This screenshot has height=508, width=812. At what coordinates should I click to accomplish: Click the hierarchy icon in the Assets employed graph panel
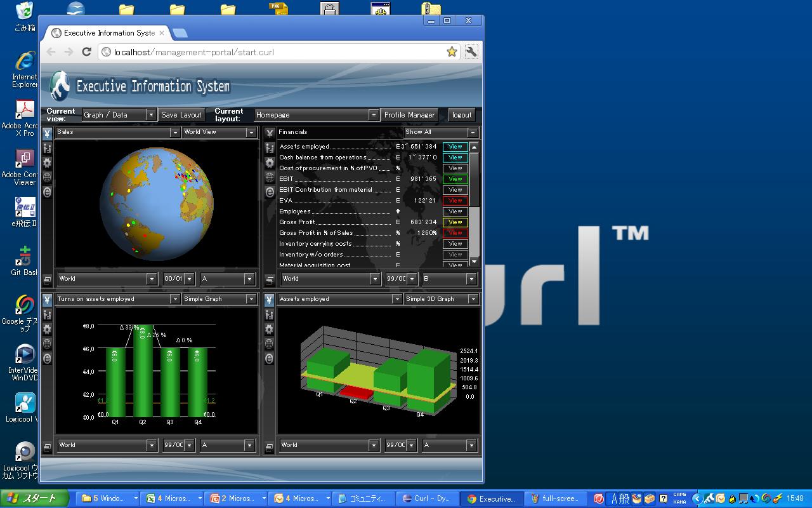(270, 314)
